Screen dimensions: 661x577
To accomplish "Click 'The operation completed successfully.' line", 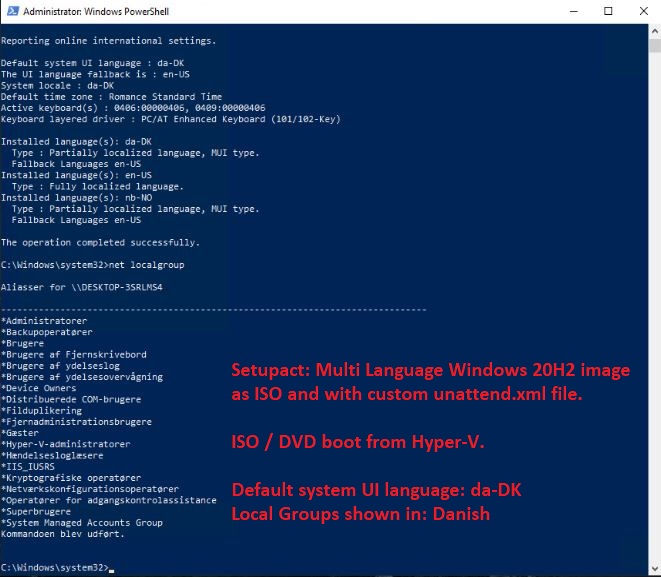I will point(100,243).
